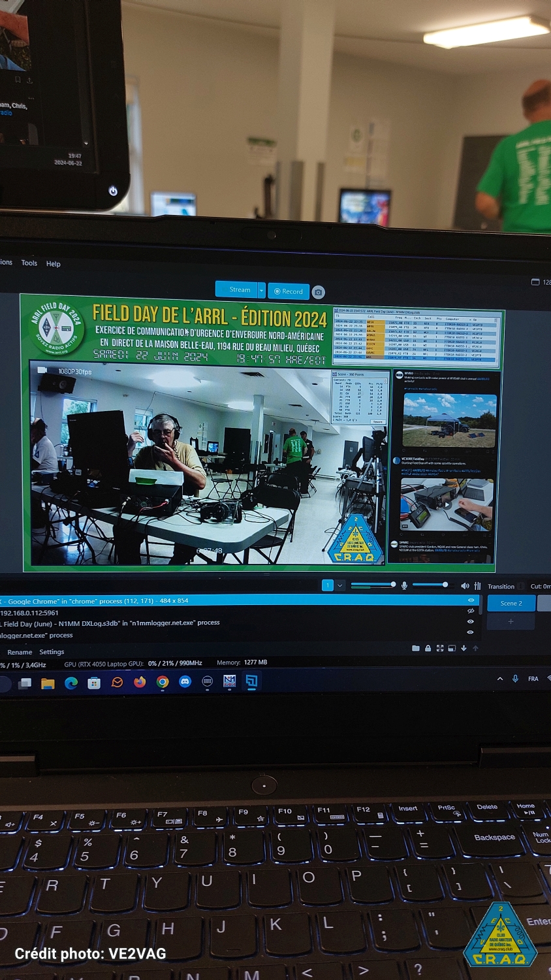Click the Rename button below the sources

pos(20,652)
